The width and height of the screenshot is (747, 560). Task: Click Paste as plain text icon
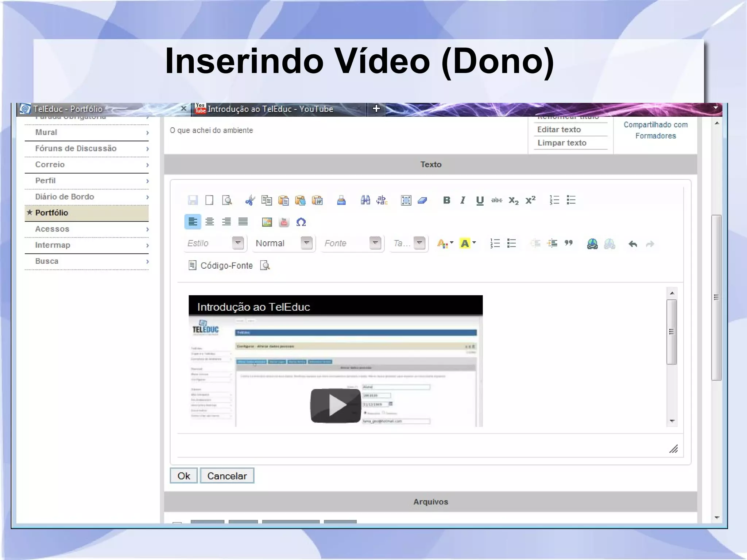point(300,200)
